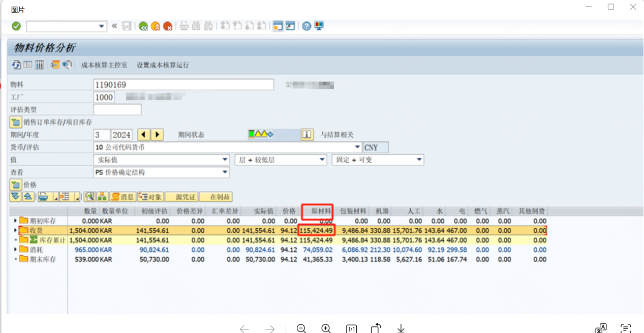Collapse all rows using the up-arrow icon
This screenshot has height=333, width=644.
click(x=28, y=197)
